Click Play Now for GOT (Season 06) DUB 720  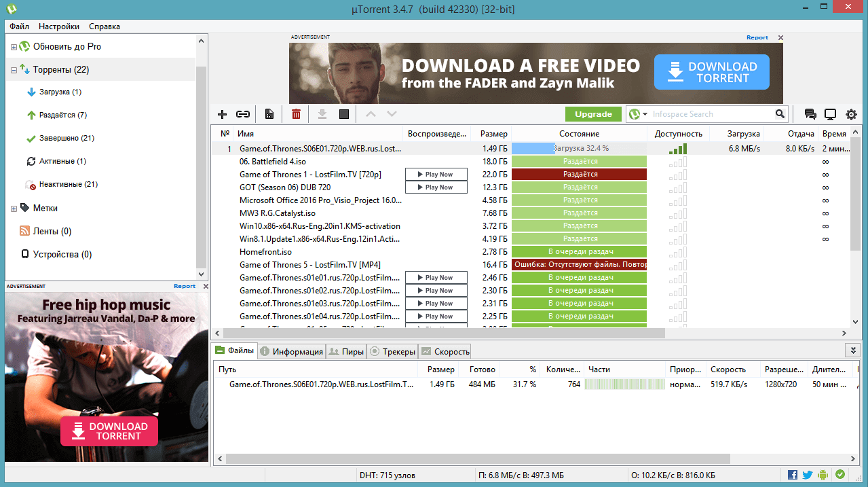click(436, 187)
